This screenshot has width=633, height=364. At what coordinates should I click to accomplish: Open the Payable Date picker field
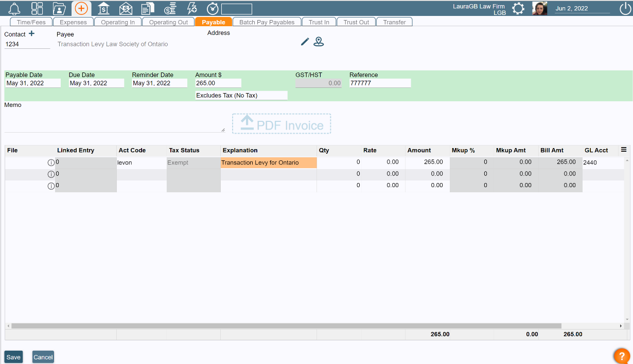pyautogui.click(x=33, y=83)
